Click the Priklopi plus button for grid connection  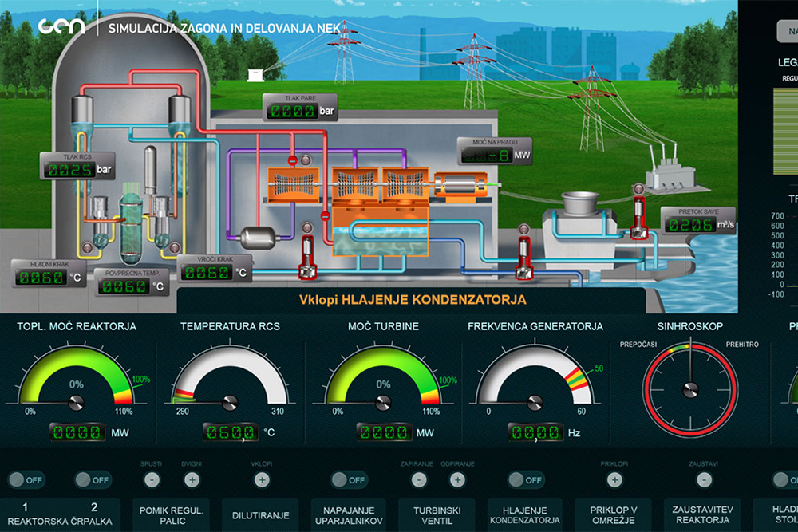pyautogui.click(x=614, y=480)
